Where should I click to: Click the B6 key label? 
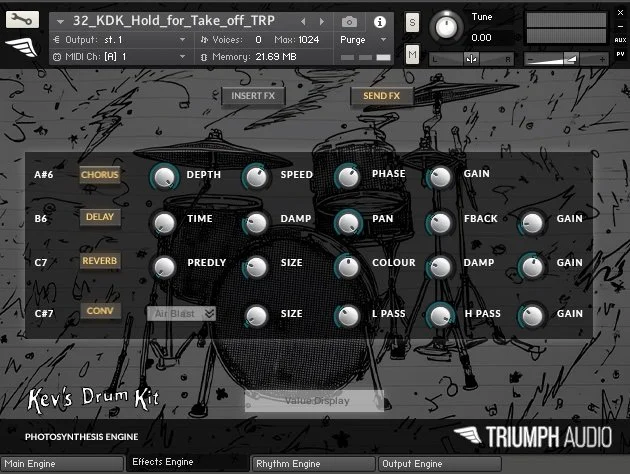pos(41,219)
